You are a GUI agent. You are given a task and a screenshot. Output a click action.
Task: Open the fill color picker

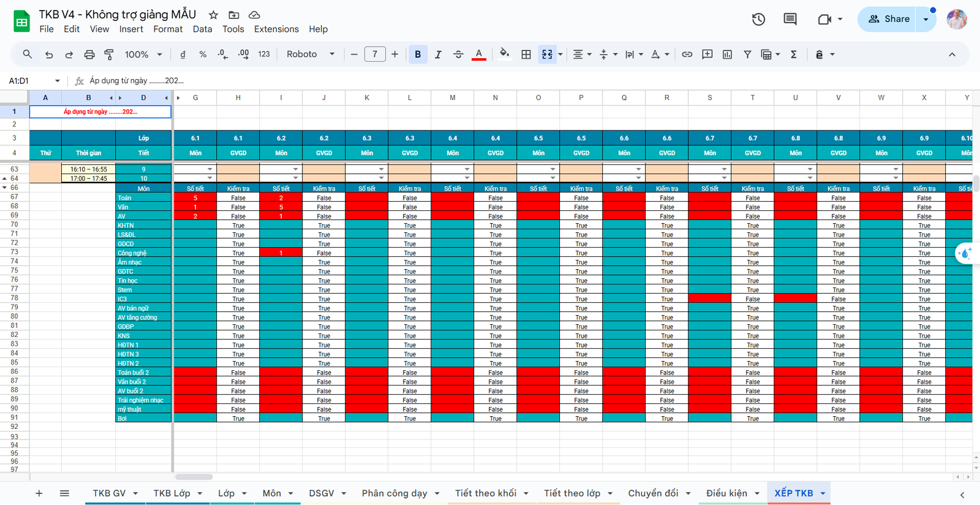click(504, 55)
